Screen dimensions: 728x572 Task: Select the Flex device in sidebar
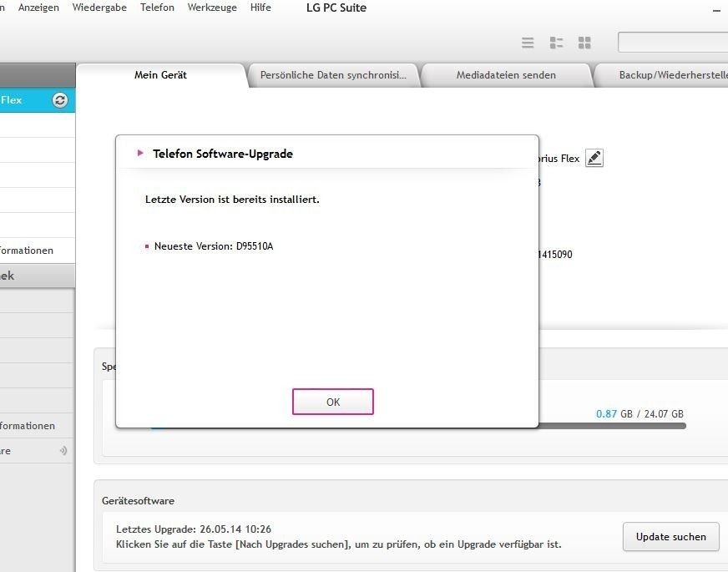(38, 100)
